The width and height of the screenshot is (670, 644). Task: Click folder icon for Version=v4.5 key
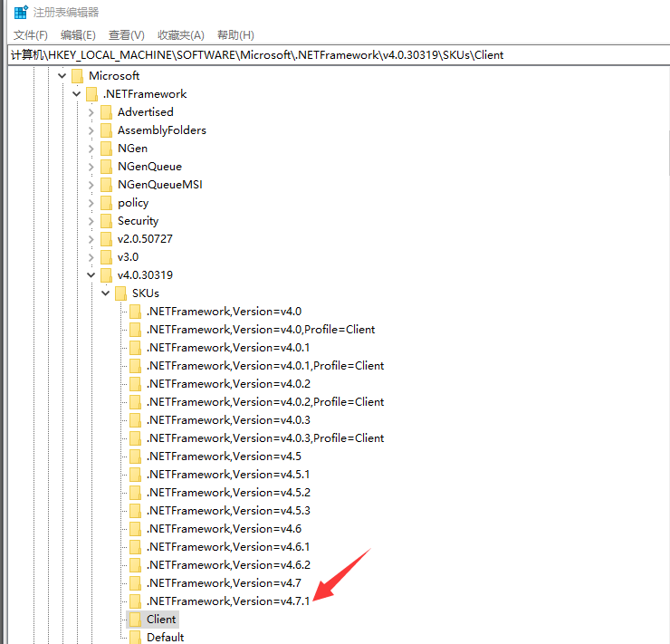(136, 457)
